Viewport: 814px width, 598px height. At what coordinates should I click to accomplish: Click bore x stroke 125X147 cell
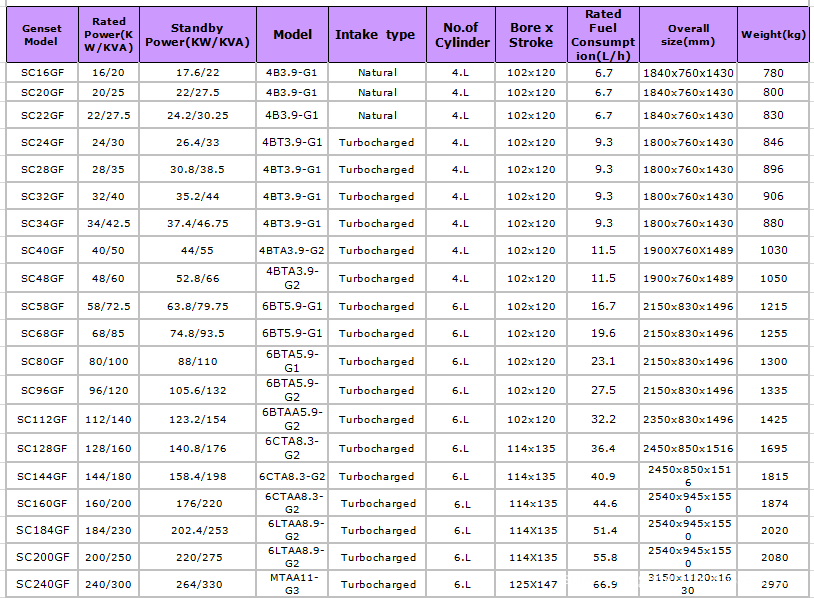click(x=533, y=585)
